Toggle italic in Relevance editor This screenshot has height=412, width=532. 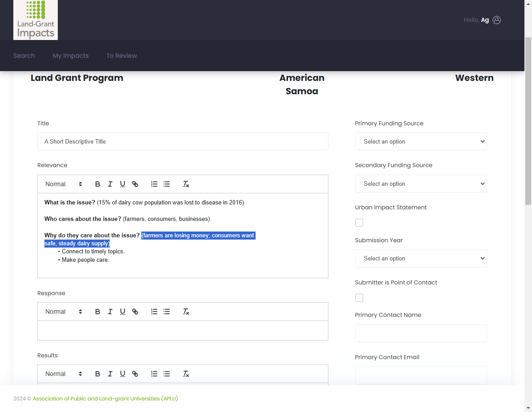point(110,184)
